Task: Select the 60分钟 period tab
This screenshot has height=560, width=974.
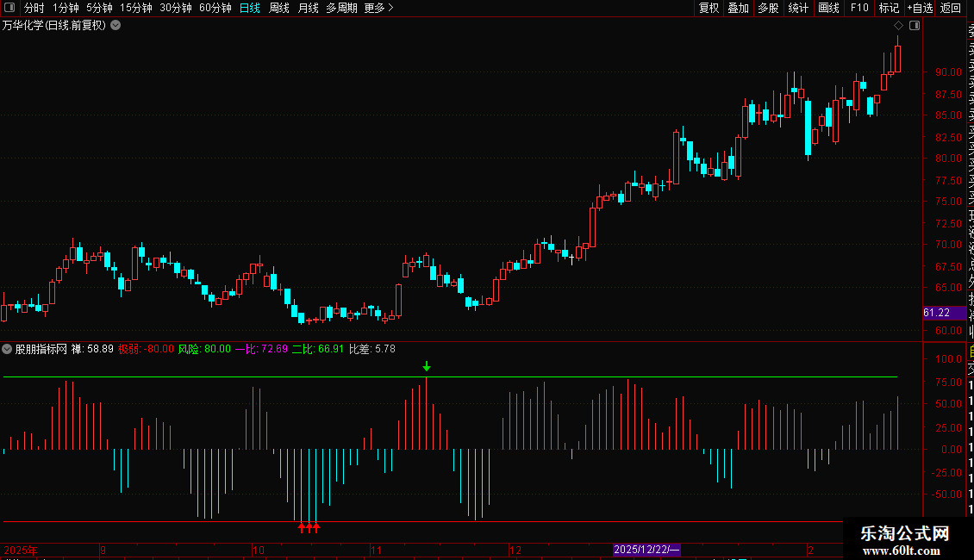Action: tap(215, 8)
